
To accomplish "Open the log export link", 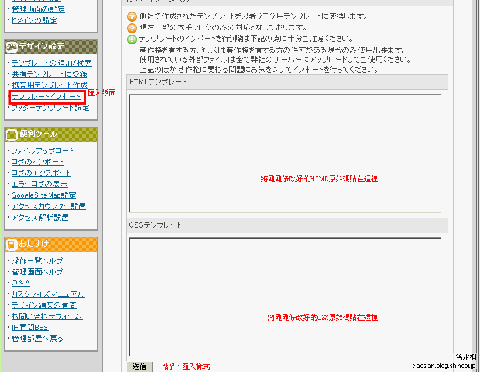I will coord(41,173).
